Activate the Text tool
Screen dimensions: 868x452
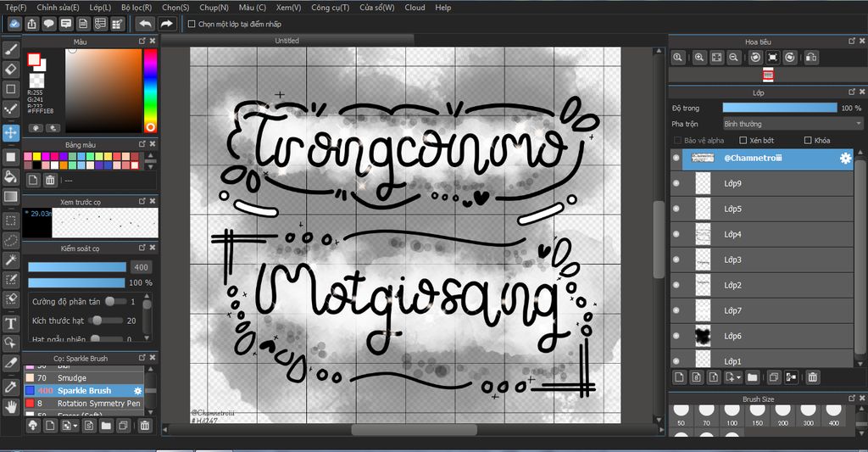click(x=10, y=323)
